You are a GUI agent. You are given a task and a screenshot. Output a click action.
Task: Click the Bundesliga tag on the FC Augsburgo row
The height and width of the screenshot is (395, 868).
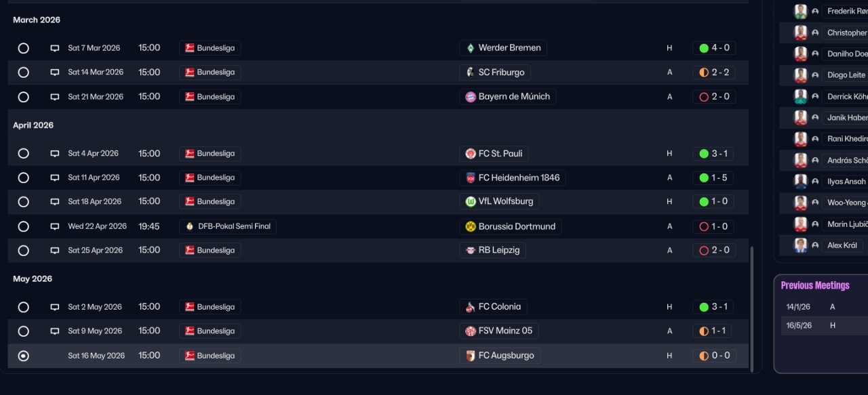pos(210,356)
